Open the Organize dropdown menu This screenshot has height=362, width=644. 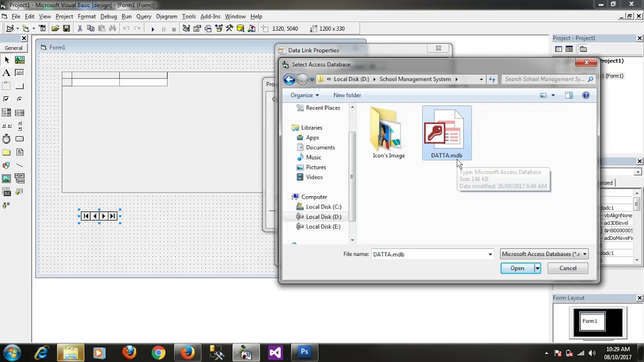click(304, 95)
